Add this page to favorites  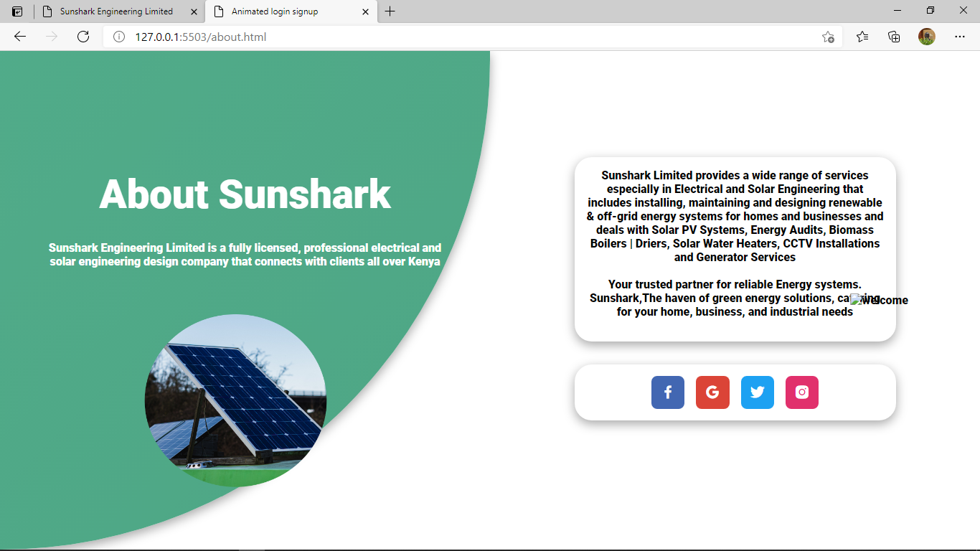[x=828, y=37]
